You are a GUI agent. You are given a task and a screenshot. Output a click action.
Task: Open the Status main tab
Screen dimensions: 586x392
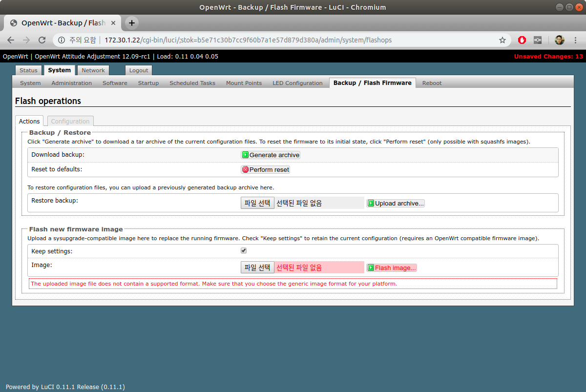29,70
